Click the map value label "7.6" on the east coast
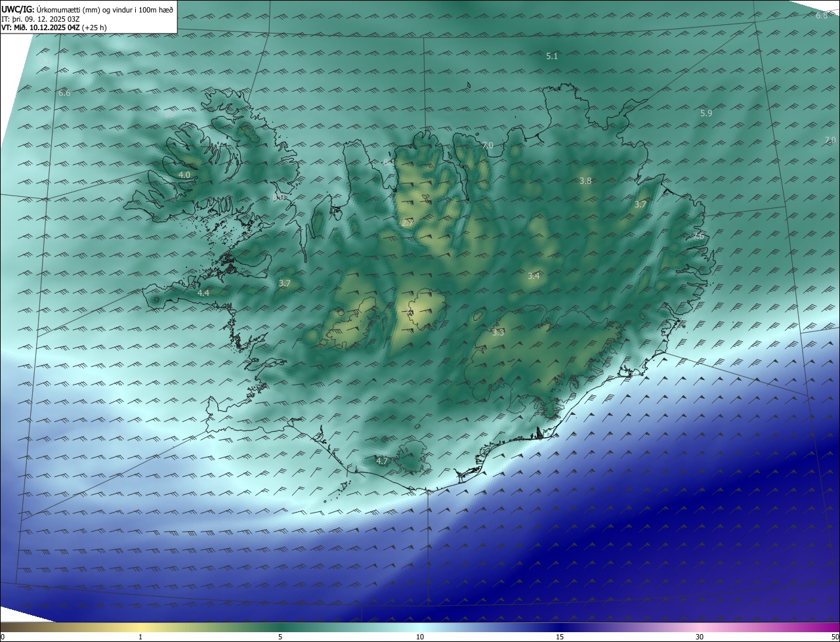This screenshot has height=642, width=840. click(x=698, y=236)
